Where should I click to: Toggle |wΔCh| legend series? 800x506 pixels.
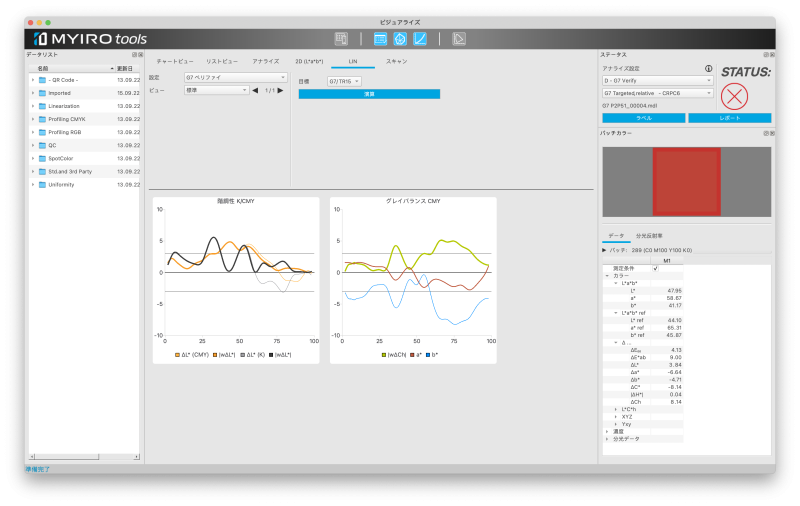click(393, 355)
